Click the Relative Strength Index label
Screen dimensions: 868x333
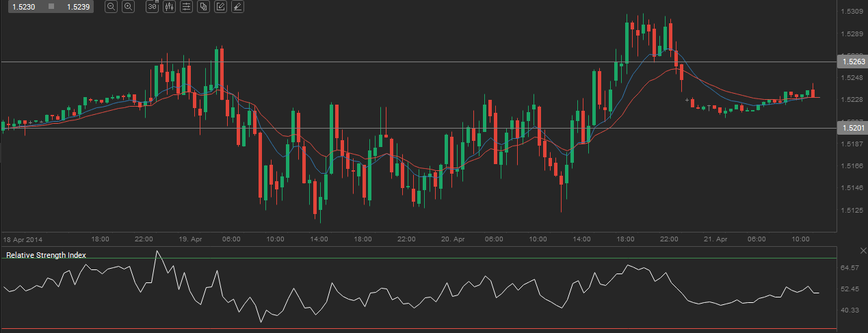point(47,255)
